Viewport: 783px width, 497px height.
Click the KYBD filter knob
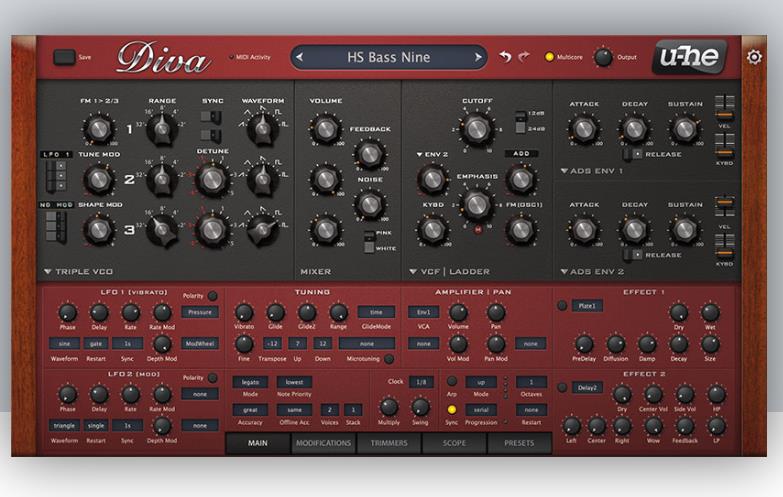[432, 229]
